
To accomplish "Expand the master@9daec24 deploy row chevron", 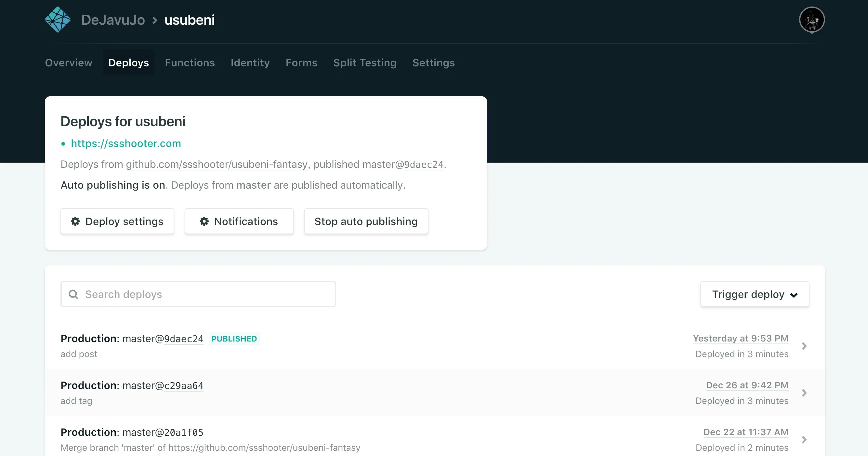I will [804, 346].
